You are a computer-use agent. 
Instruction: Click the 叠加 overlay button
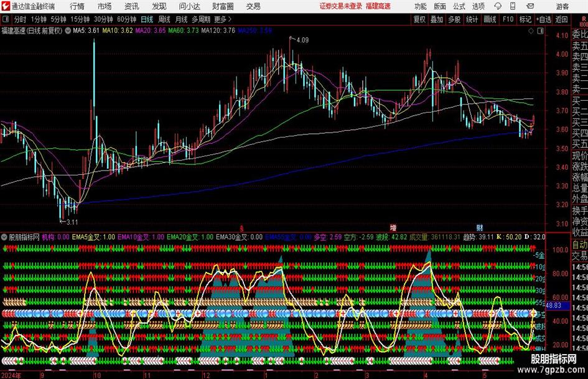[437, 19]
